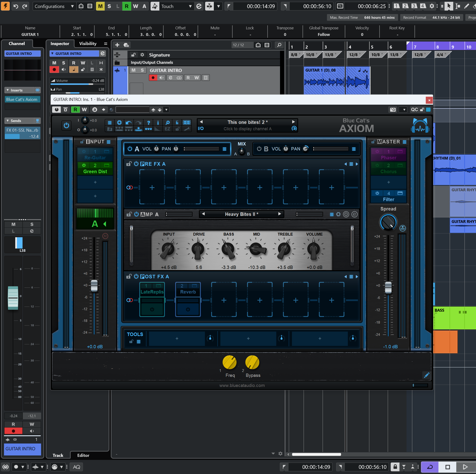Click the Axiom wrench tools icon

187,129
